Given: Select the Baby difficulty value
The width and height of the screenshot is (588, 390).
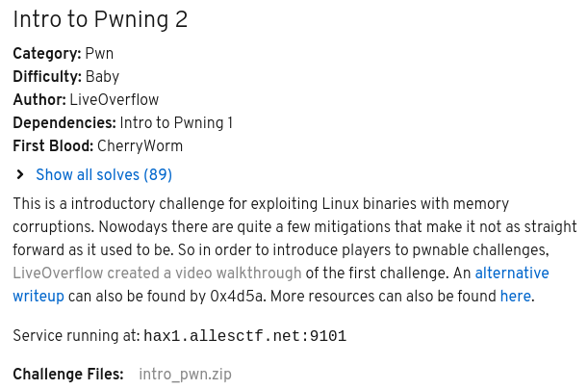Looking at the screenshot, I should 102,77.
